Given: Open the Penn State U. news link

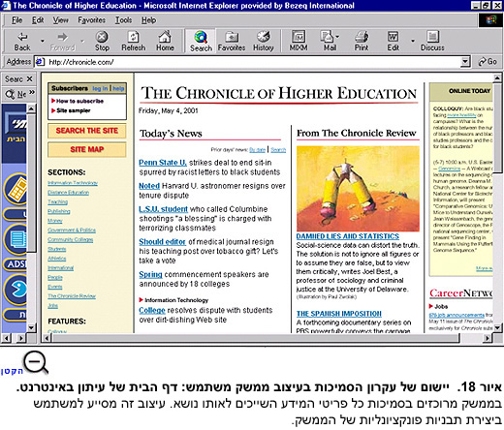Looking at the screenshot, I should (x=163, y=163).
